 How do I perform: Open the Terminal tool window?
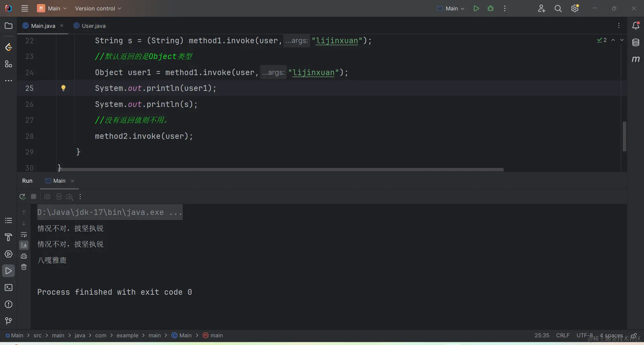click(x=9, y=288)
